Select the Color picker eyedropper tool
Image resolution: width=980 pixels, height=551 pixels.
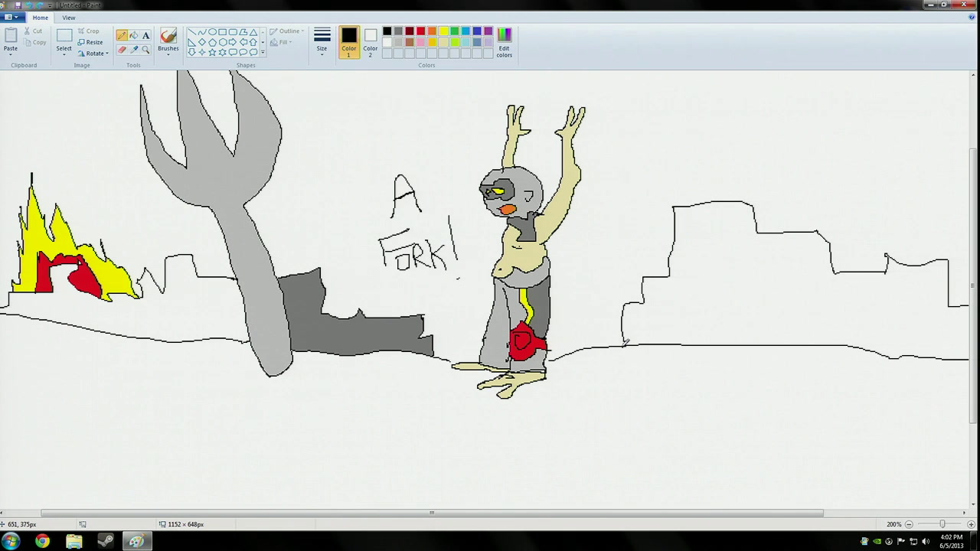(134, 50)
